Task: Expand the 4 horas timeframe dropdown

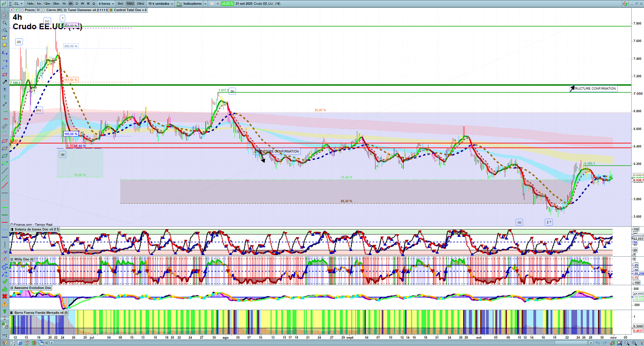Action: [106, 4]
